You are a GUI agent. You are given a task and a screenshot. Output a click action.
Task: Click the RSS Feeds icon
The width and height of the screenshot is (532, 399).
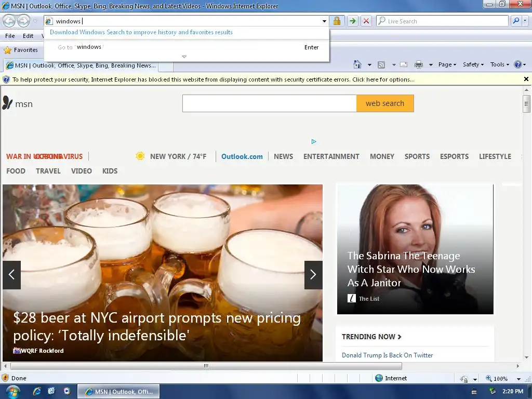tap(381, 65)
